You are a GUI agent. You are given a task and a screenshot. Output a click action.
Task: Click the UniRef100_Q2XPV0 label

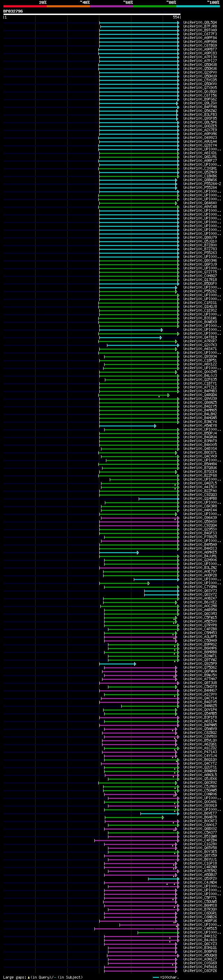click(x=200, y=72)
